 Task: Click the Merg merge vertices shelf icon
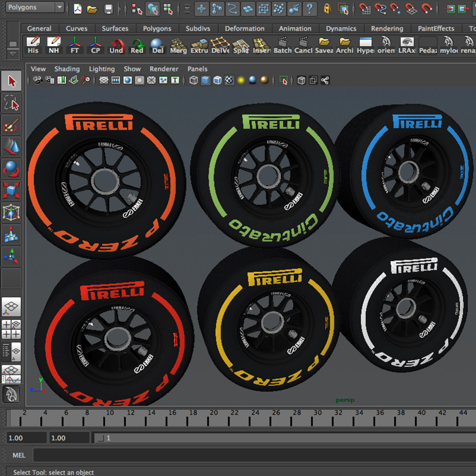pyautogui.click(x=178, y=45)
